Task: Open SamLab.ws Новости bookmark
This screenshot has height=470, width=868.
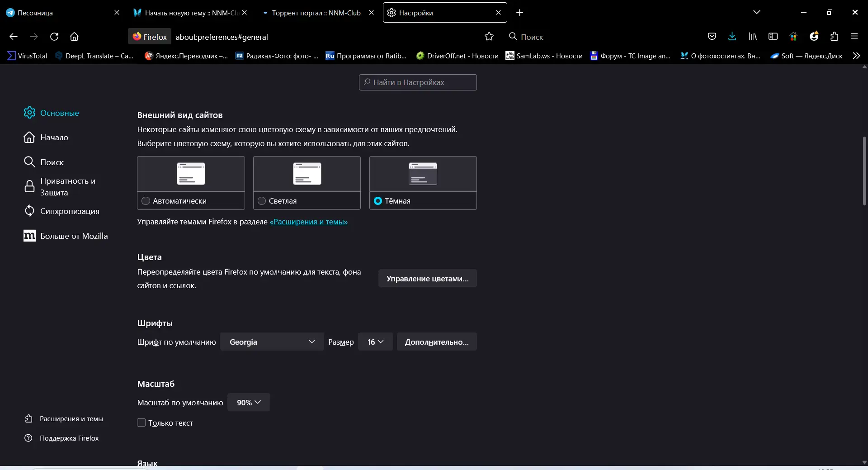Action: 544,56
